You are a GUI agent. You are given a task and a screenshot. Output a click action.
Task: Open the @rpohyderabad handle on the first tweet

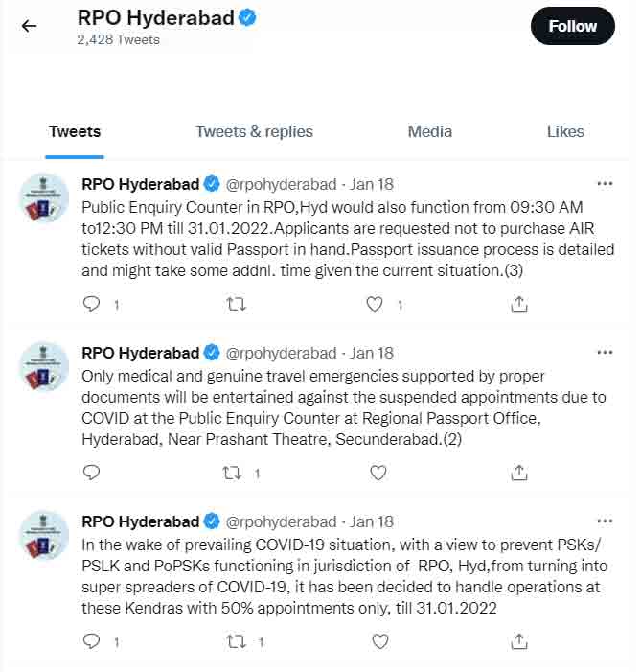coord(281,184)
